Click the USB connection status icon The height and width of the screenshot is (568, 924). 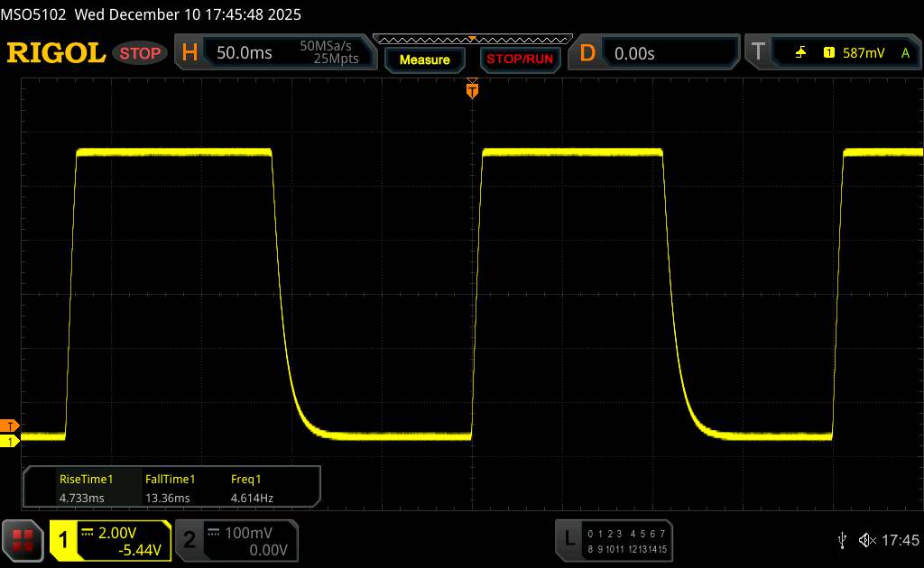tap(842, 539)
